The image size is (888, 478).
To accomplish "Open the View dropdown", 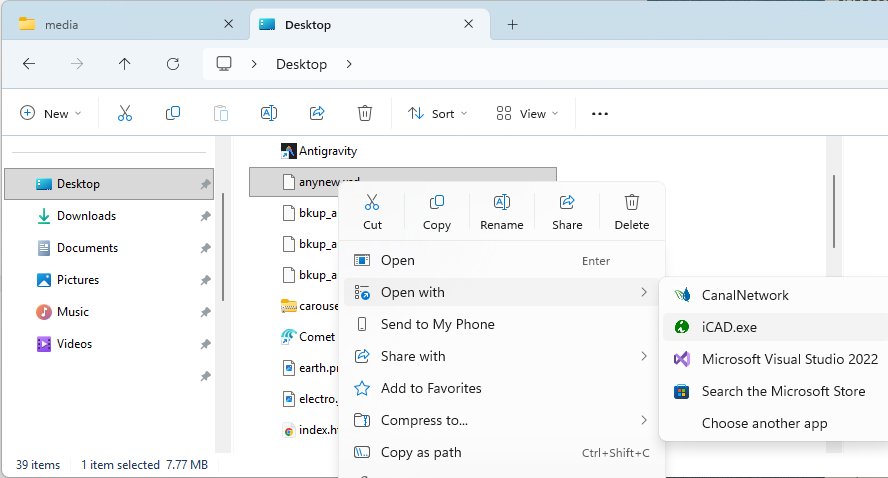I will [x=528, y=113].
